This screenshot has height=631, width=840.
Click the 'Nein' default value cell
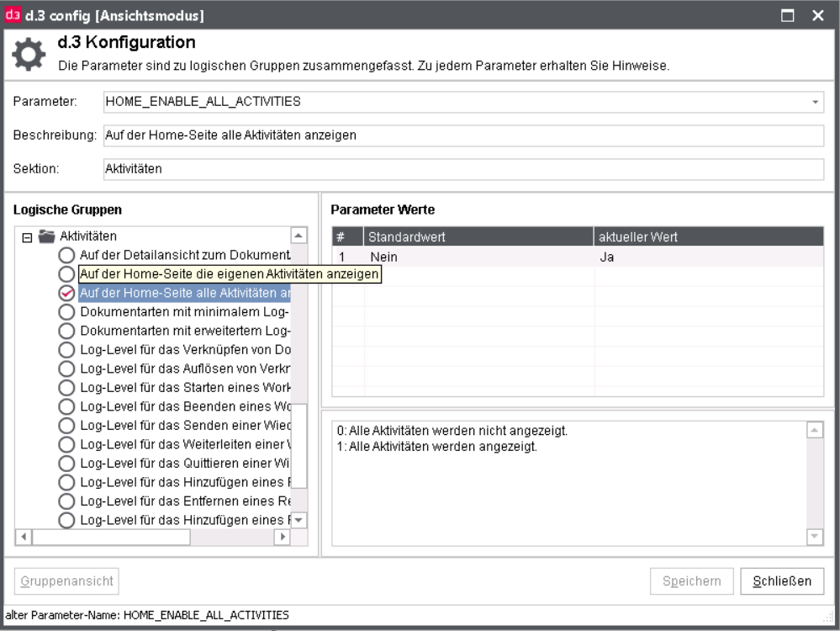(x=478, y=257)
